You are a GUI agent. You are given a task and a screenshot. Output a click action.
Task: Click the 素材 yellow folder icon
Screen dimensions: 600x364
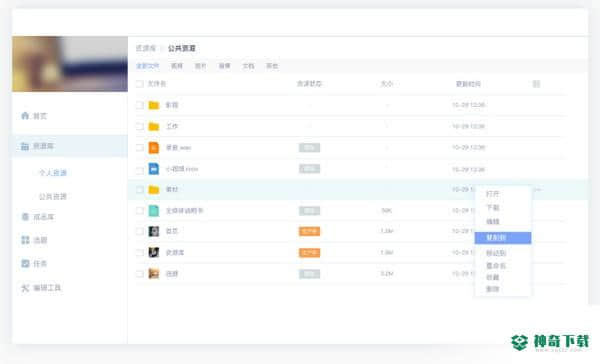coord(154,189)
